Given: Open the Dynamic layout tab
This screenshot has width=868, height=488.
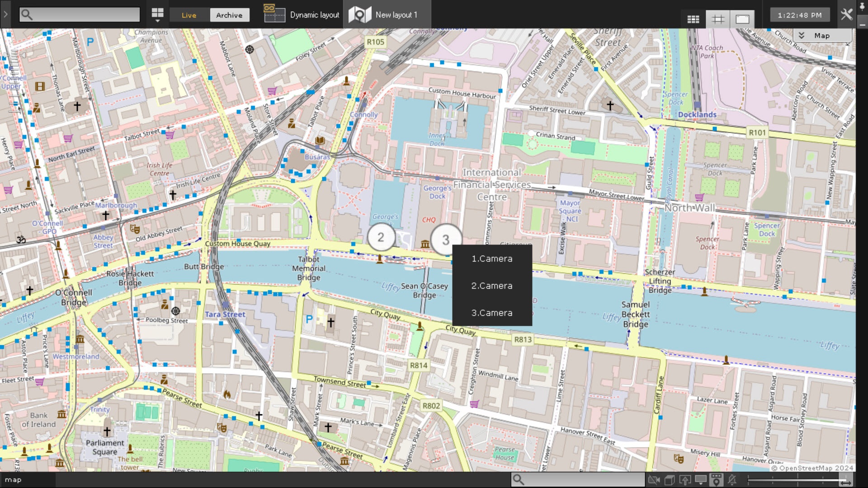Looking at the screenshot, I should (x=302, y=14).
